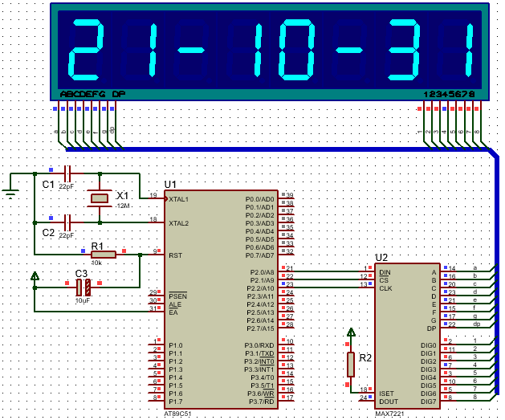Click the ground terminal symbol
505x420 pixels.
tap(10, 194)
